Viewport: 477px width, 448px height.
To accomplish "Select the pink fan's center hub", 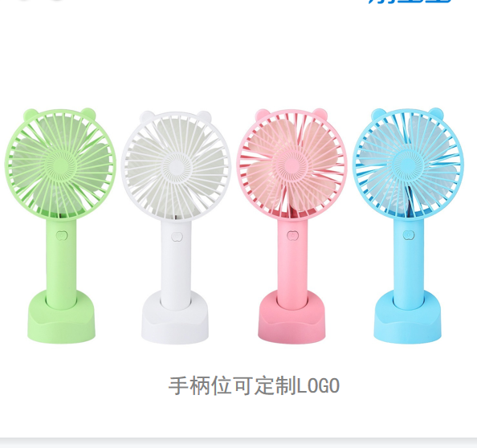I will 291,165.
